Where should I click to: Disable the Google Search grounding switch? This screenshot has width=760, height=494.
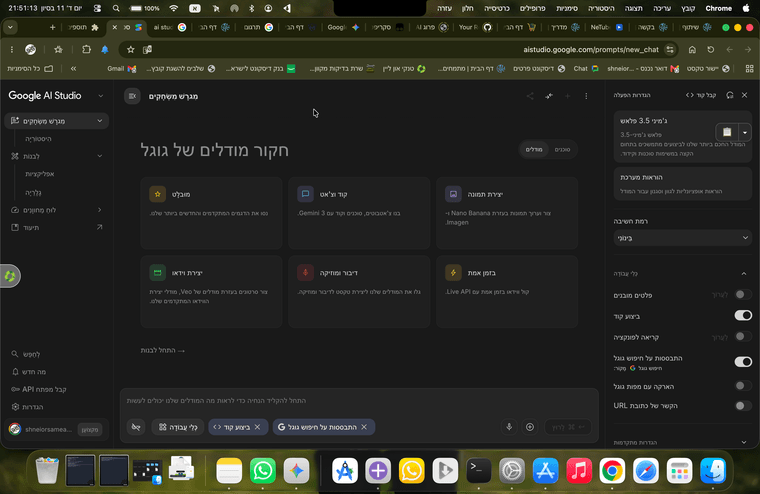743,362
